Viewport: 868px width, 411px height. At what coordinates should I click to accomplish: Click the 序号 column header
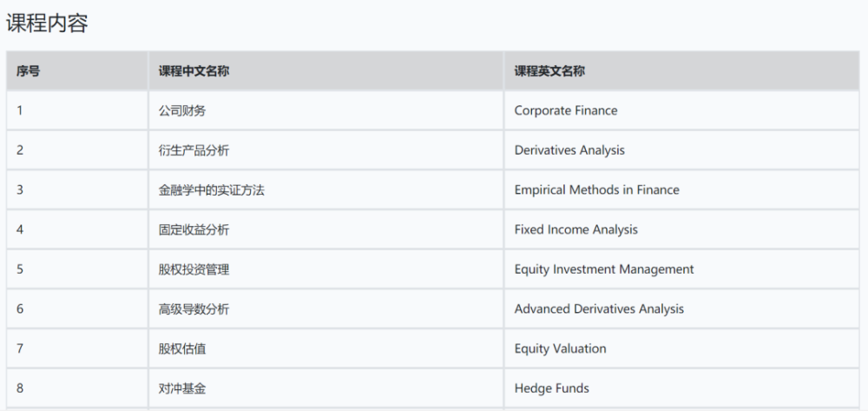[x=28, y=71]
